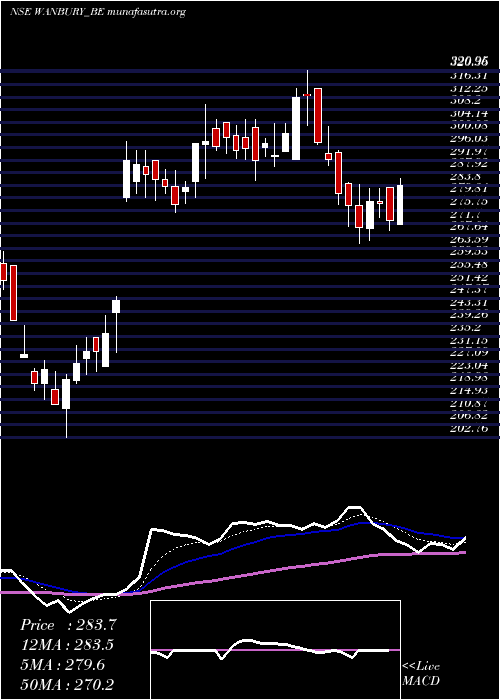
Task: Click the 271.7 price axis label
Action: click(x=465, y=214)
